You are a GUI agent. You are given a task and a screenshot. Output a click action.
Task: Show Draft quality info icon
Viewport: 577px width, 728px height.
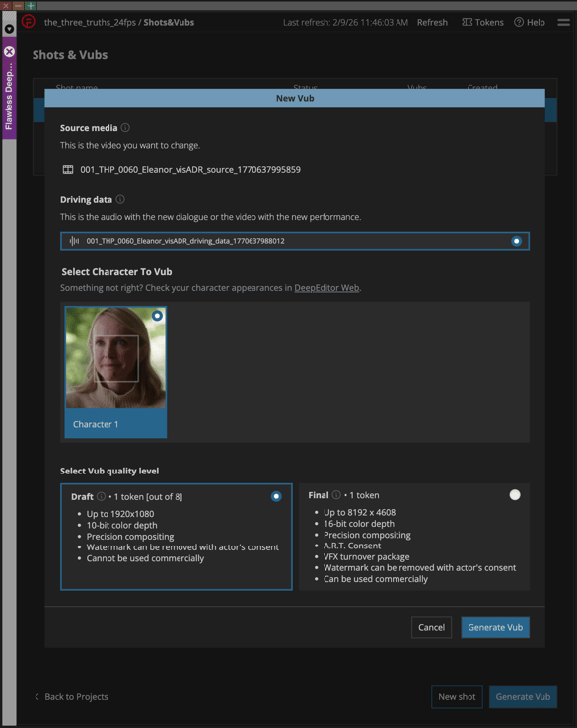[x=101, y=496]
